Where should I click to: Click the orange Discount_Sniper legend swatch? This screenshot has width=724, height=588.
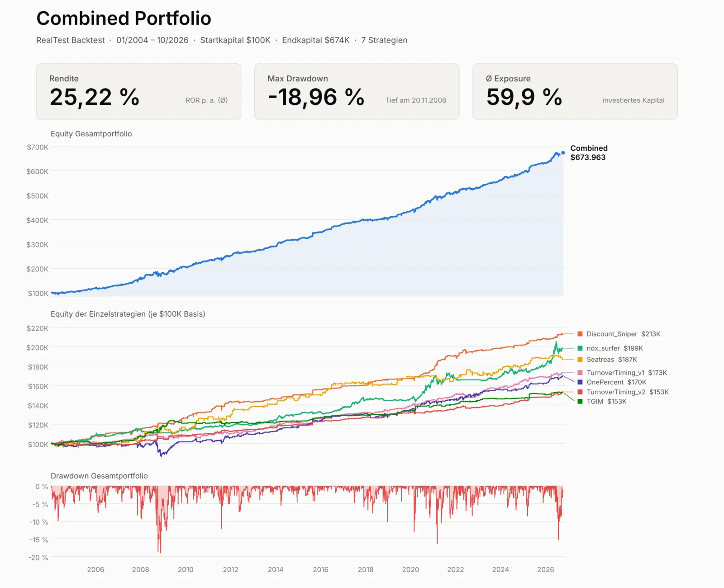tap(580, 334)
